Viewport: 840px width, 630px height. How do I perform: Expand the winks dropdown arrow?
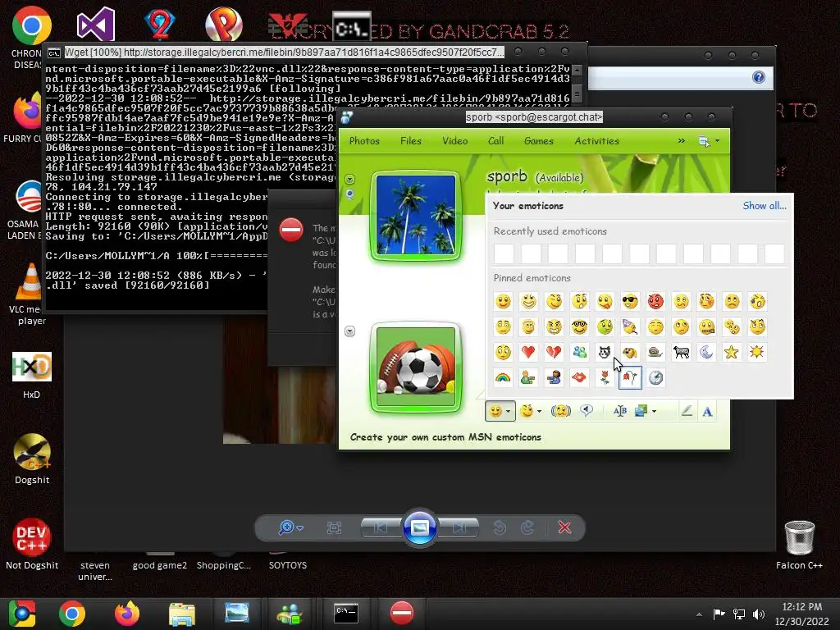point(539,412)
